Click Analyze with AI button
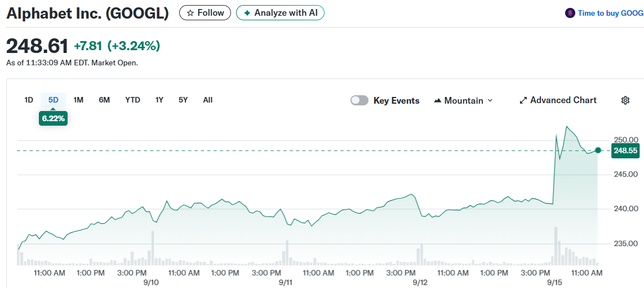Screen dimensions: 644x288 tap(280, 13)
